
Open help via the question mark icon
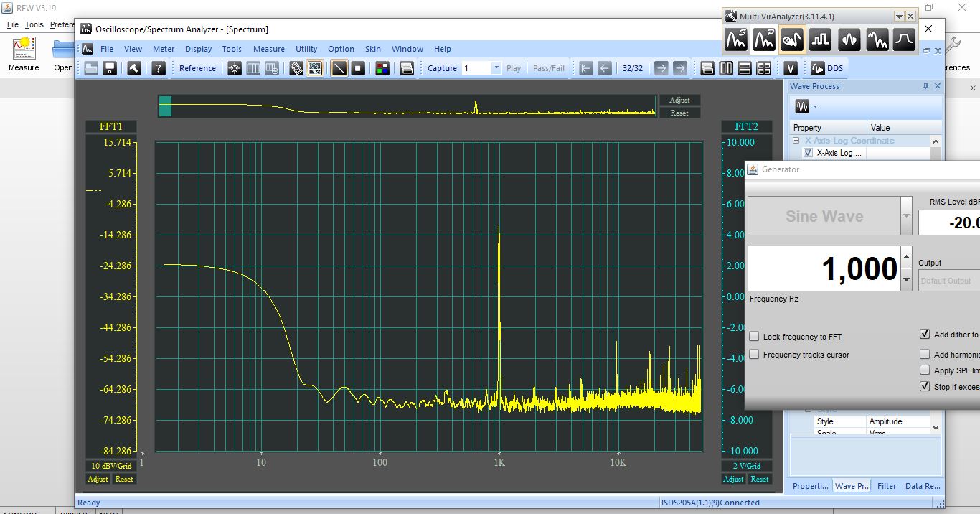coord(159,68)
